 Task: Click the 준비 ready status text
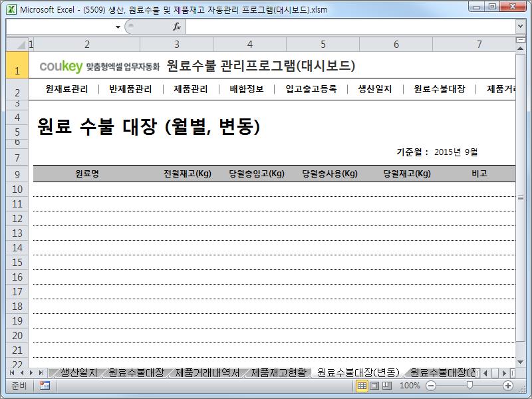tap(19, 386)
